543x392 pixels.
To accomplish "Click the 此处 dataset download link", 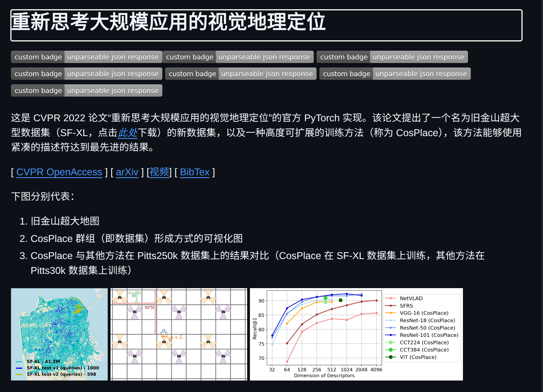I will (128, 132).
